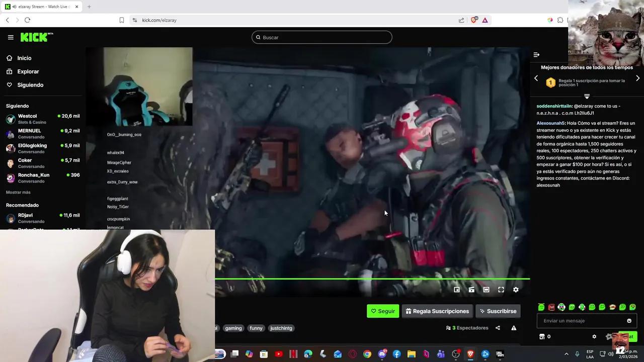
Task: Go back with the browser back arrow
Action: [7, 20]
